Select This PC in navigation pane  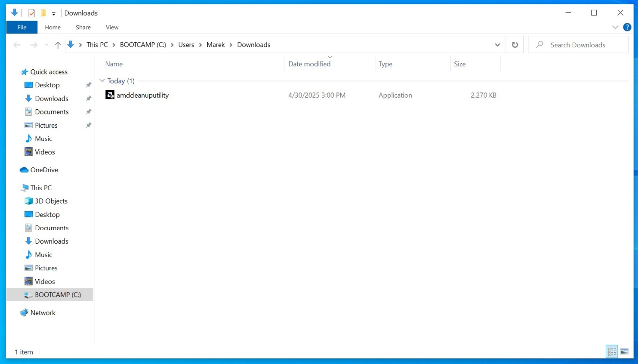click(41, 188)
